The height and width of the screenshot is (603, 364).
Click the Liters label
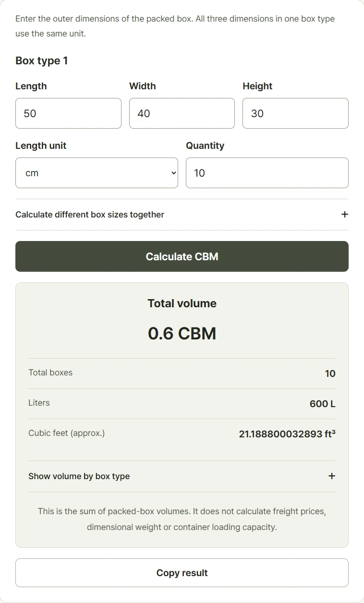pyautogui.click(x=39, y=403)
